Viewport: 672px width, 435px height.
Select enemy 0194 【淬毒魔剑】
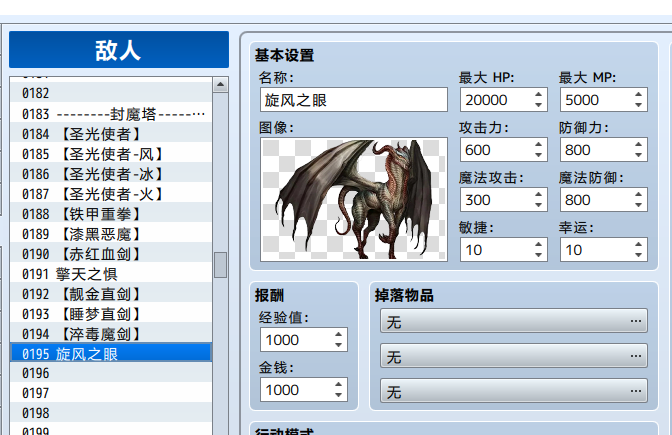(x=111, y=334)
